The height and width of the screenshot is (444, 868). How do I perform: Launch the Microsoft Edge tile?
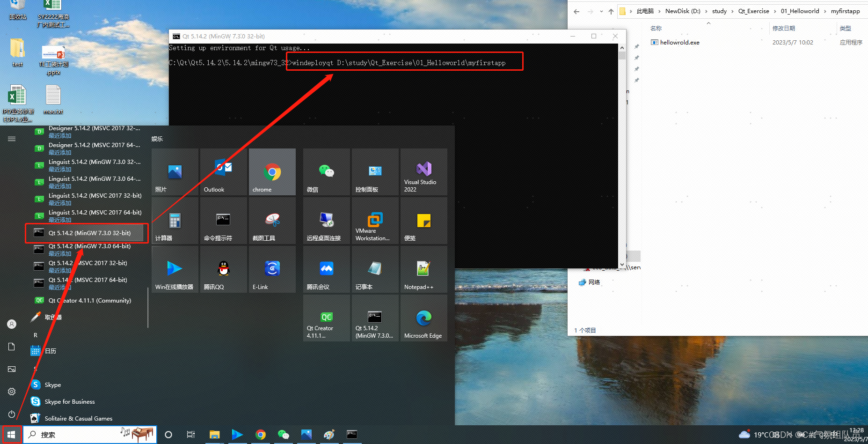[x=424, y=318]
